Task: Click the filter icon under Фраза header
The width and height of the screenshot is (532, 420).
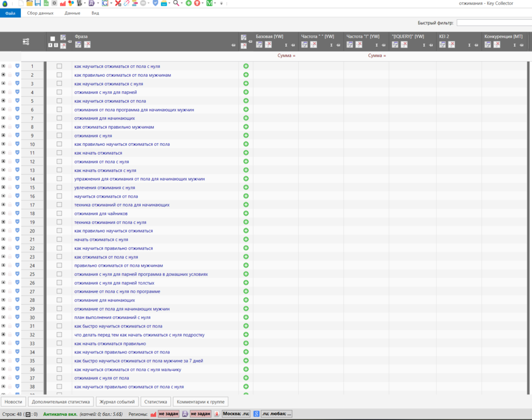Action: coord(78,45)
